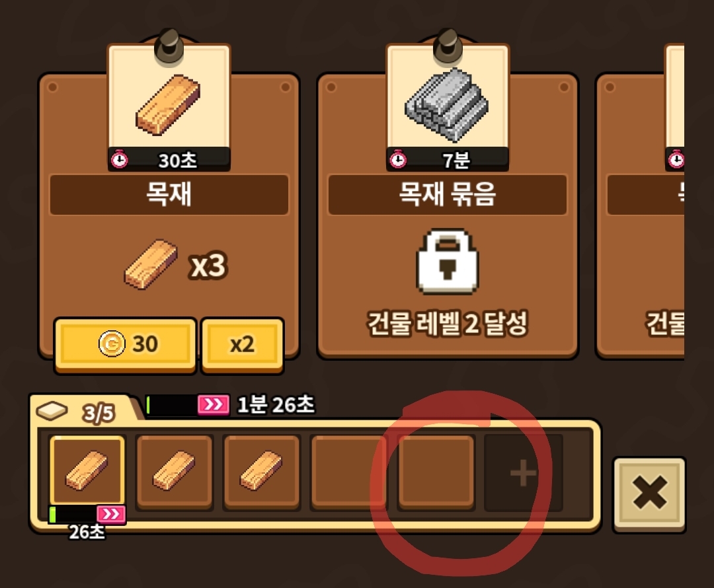Viewport: 714px width, 588px height.
Task: Tap the lumber x3 ingredient icon
Action: [150, 264]
